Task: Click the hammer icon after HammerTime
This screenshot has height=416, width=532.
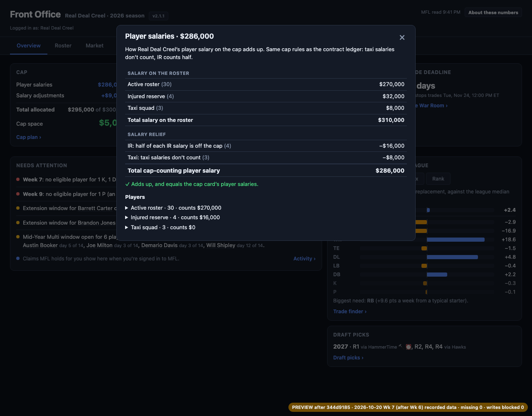Action: [x=401, y=346]
